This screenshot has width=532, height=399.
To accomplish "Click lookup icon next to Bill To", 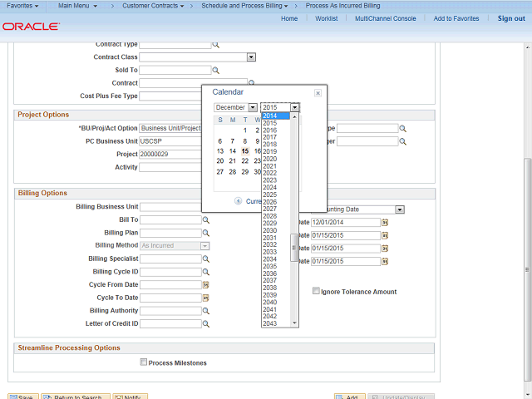I will tap(206, 220).
